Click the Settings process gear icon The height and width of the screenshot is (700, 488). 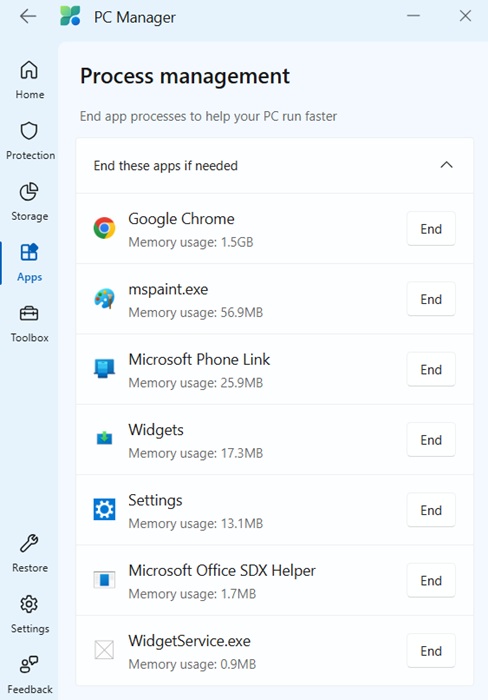[x=104, y=509]
